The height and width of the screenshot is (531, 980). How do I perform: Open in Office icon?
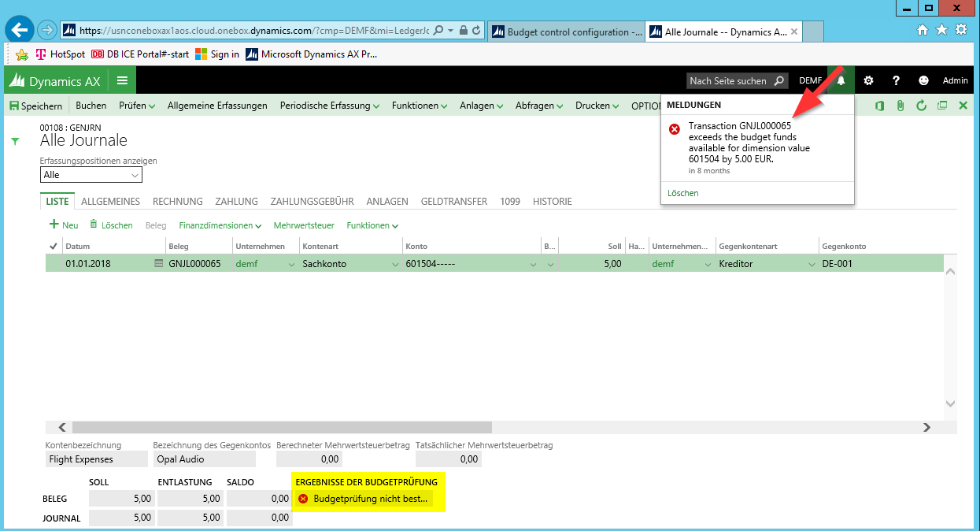[x=880, y=106]
